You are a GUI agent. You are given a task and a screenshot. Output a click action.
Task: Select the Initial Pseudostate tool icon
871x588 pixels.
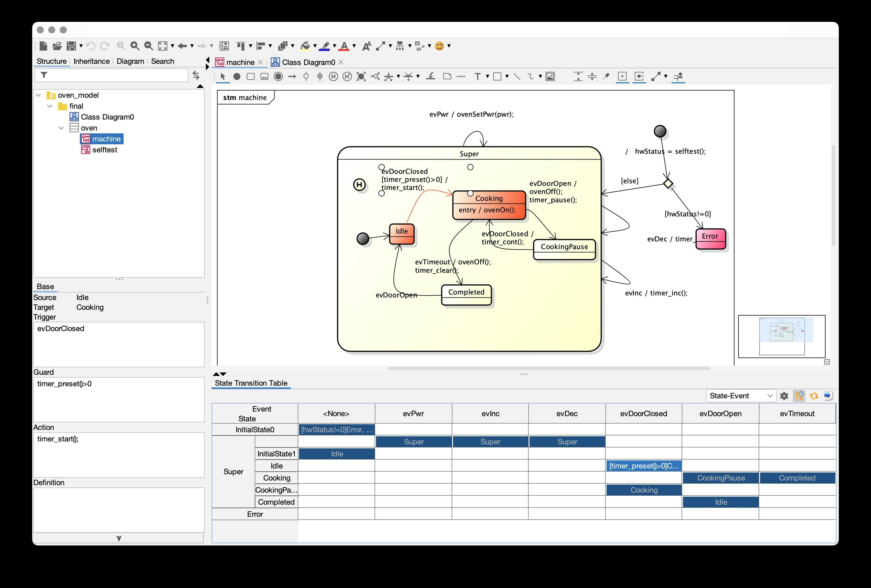pyautogui.click(x=237, y=76)
